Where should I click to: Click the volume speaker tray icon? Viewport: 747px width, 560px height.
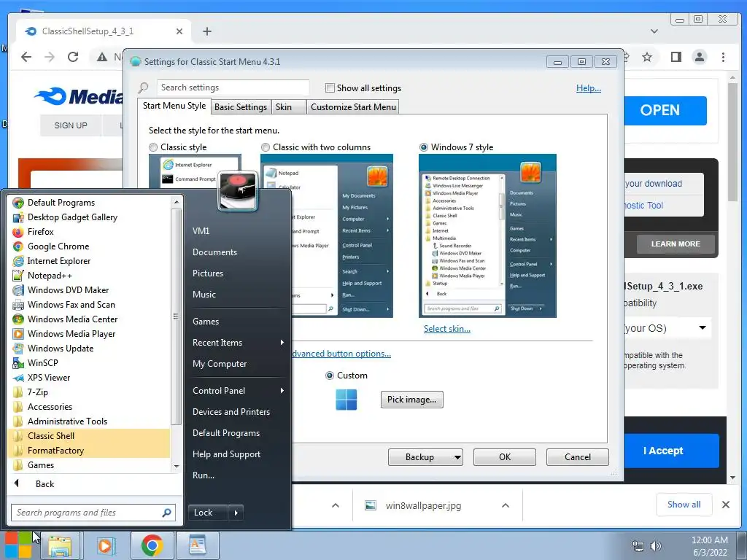tap(656, 546)
